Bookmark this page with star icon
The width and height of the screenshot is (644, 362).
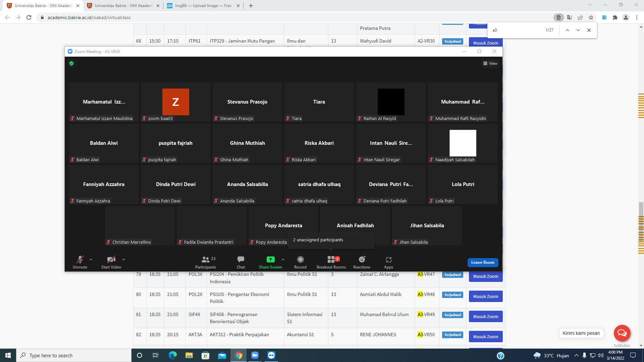tap(591, 17)
